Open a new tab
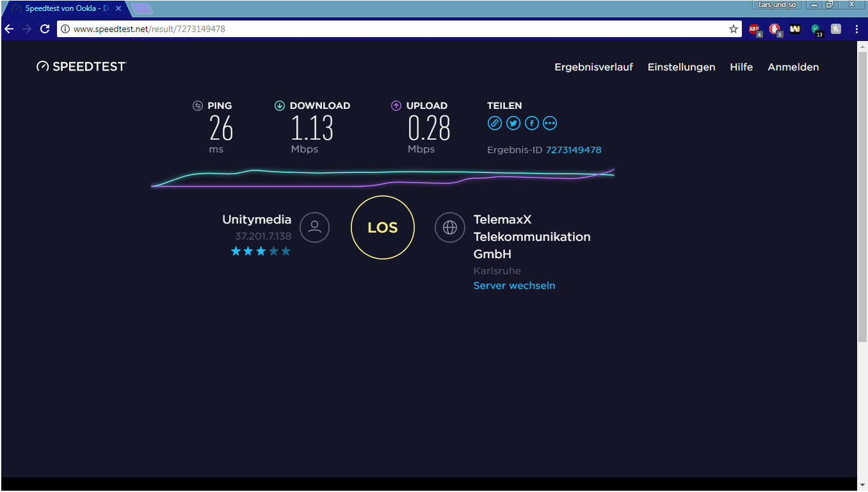This screenshot has width=868, height=492. click(x=142, y=9)
